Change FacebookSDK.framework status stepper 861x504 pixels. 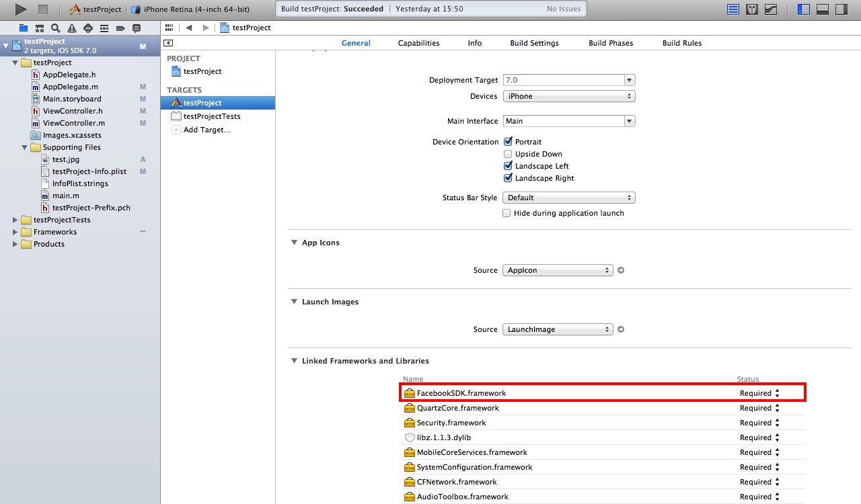(778, 393)
